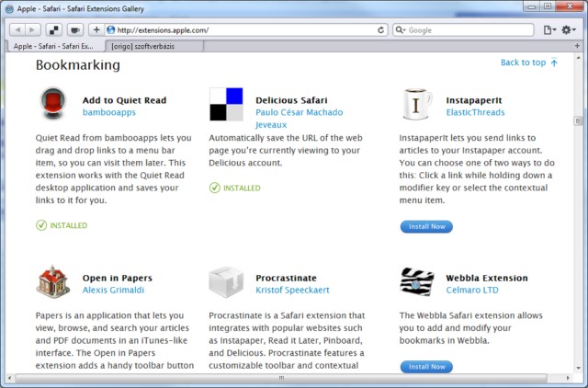Add bookmark with the plus button

96,30
